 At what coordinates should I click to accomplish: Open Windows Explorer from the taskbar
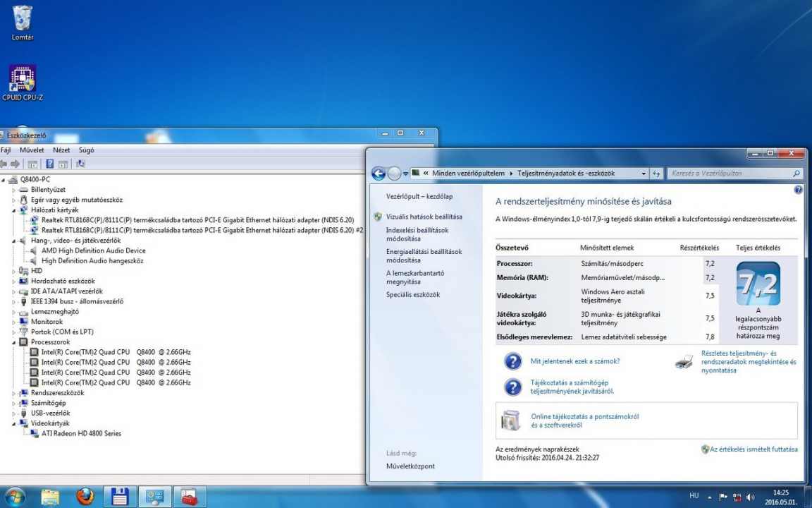(50, 497)
